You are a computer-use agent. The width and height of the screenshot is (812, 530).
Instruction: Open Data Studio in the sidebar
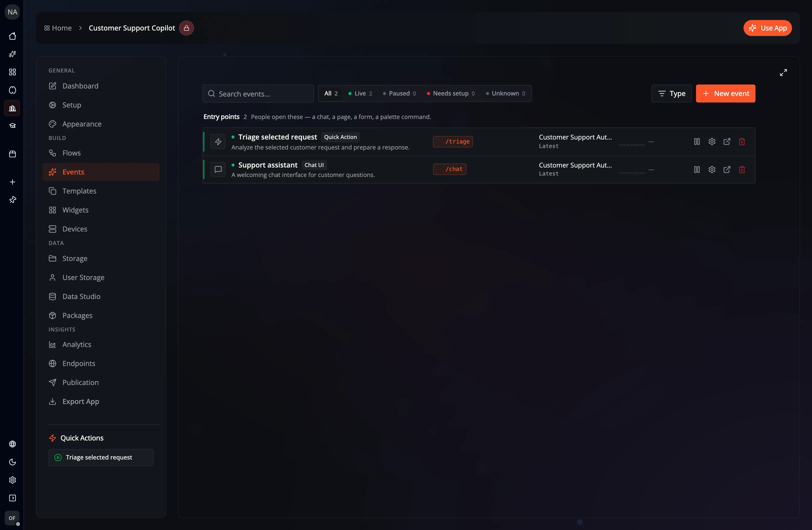coord(101,296)
